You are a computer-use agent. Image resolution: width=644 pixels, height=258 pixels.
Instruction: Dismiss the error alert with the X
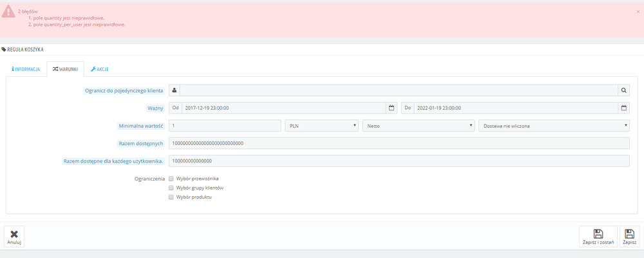click(638, 12)
